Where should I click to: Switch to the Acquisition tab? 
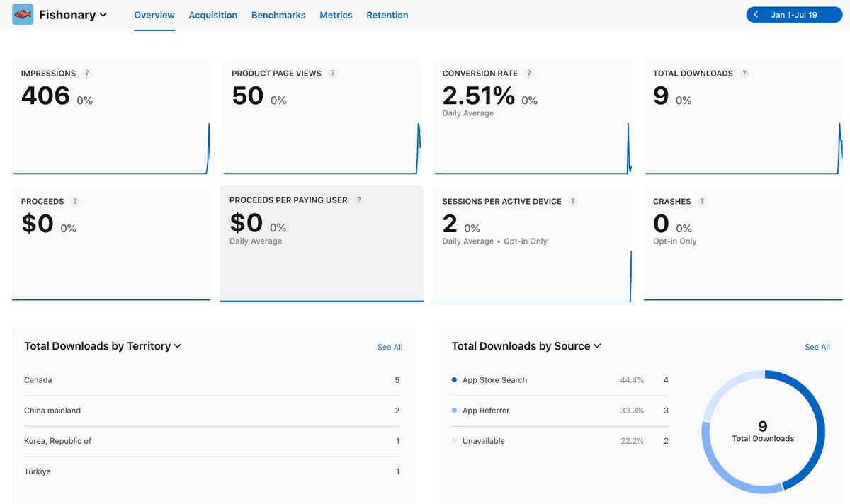(x=212, y=15)
